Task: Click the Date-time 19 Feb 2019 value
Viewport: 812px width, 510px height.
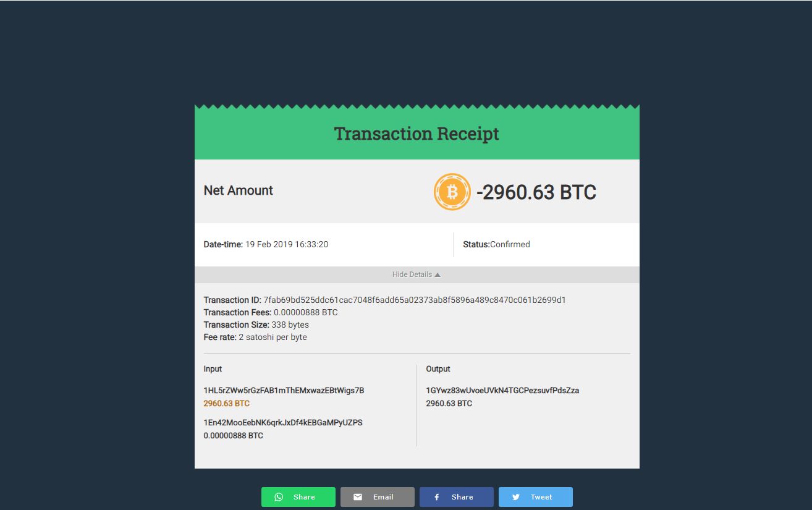Action: (287, 244)
